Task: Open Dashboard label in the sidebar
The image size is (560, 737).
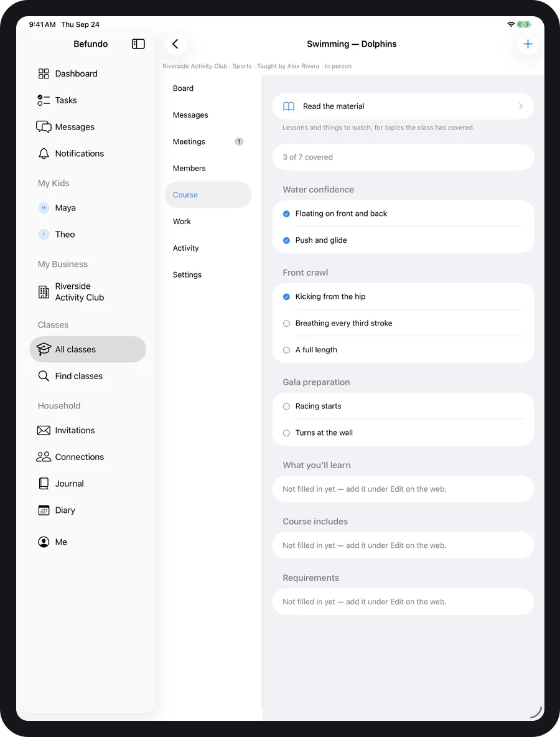Action: [x=76, y=74]
